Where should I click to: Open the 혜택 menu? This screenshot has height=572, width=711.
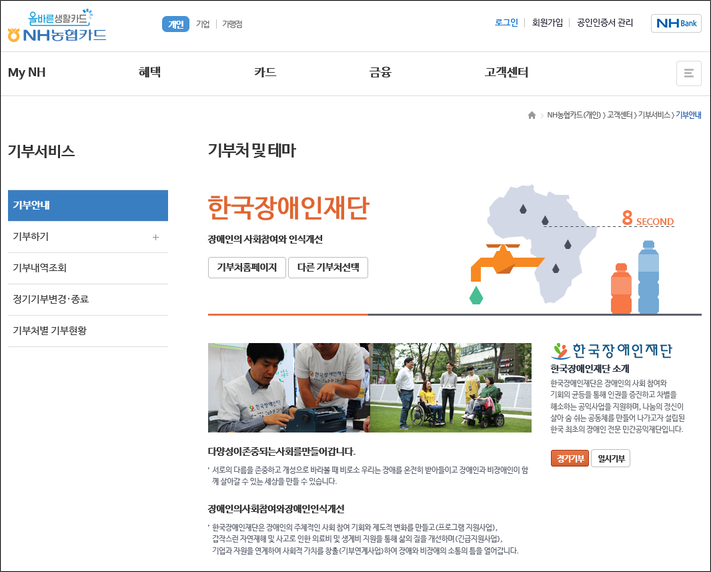point(150,73)
